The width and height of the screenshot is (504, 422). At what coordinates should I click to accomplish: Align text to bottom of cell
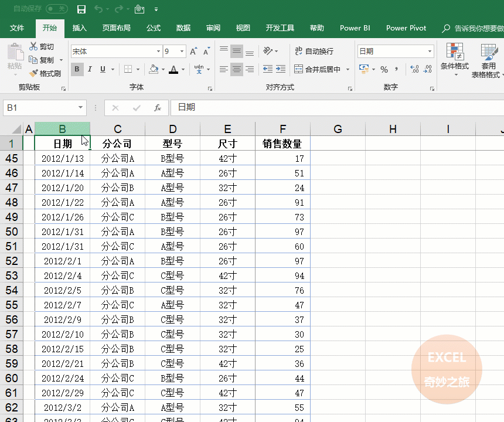click(x=250, y=51)
